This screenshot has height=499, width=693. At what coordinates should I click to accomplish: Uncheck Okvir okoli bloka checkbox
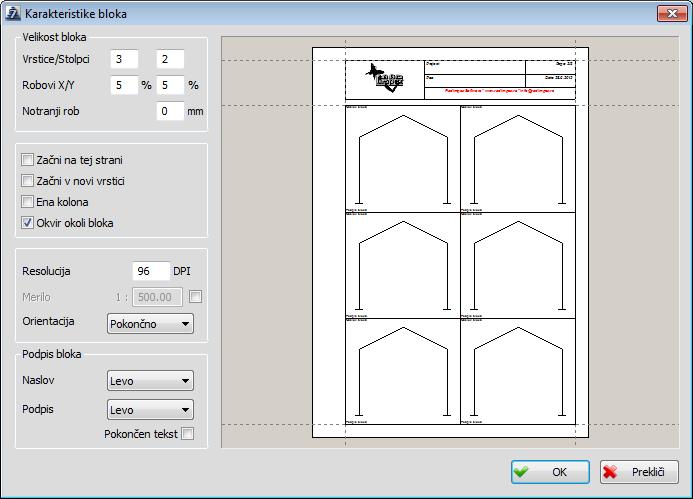(27, 222)
